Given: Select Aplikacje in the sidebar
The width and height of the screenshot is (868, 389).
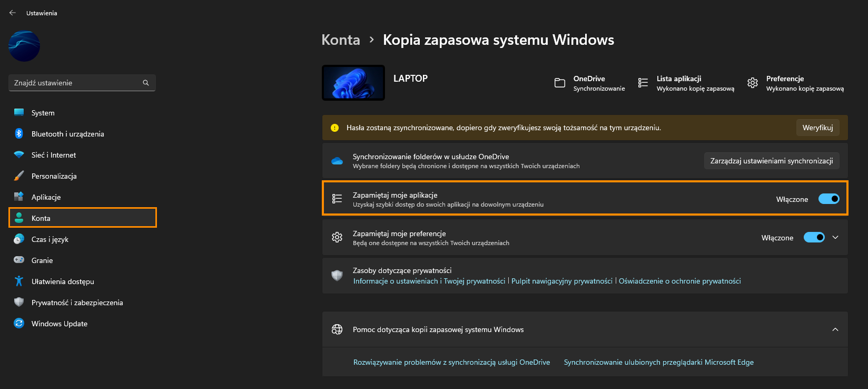Looking at the screenshot, I should (83, 197).
